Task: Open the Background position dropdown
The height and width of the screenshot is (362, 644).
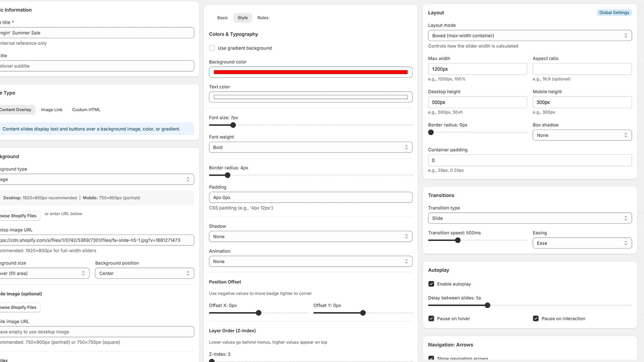Action: point(144,273)
